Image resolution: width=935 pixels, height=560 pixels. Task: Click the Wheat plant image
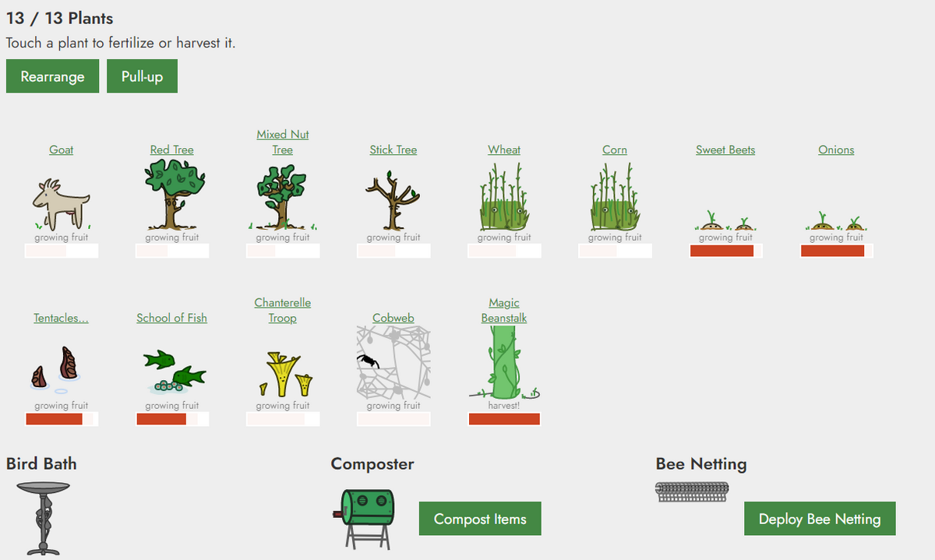[504, 198]
